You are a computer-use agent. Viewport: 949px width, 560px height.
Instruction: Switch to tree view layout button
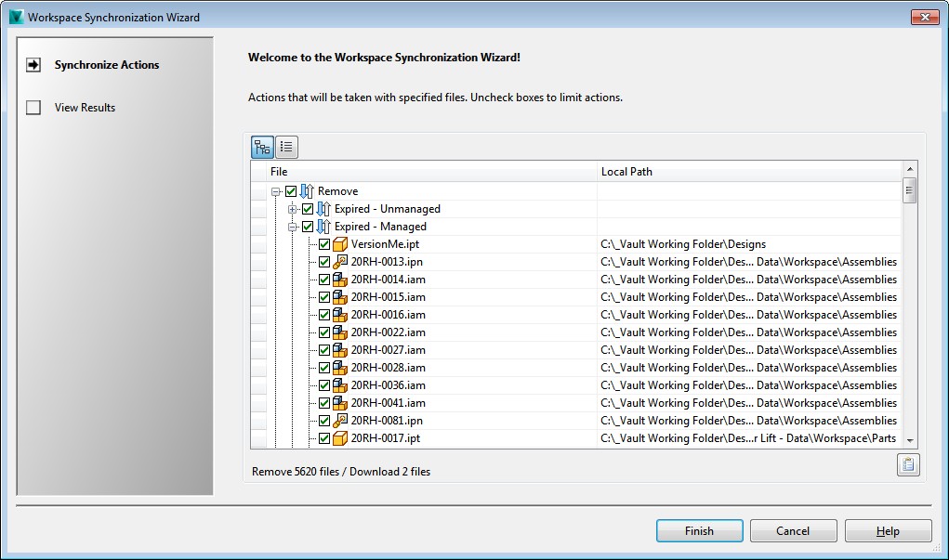tap(262, 147)
